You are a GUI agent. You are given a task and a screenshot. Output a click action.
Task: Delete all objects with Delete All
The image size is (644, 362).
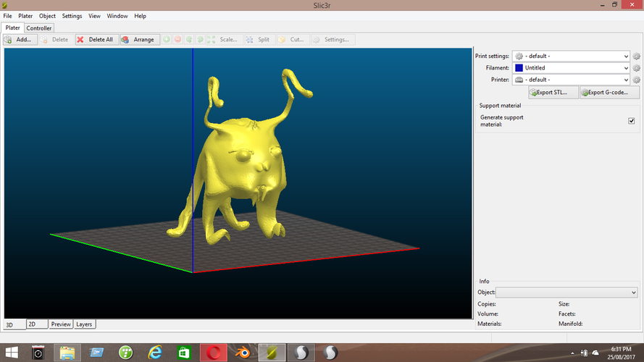pyautogui.click(x=97, y=39)
